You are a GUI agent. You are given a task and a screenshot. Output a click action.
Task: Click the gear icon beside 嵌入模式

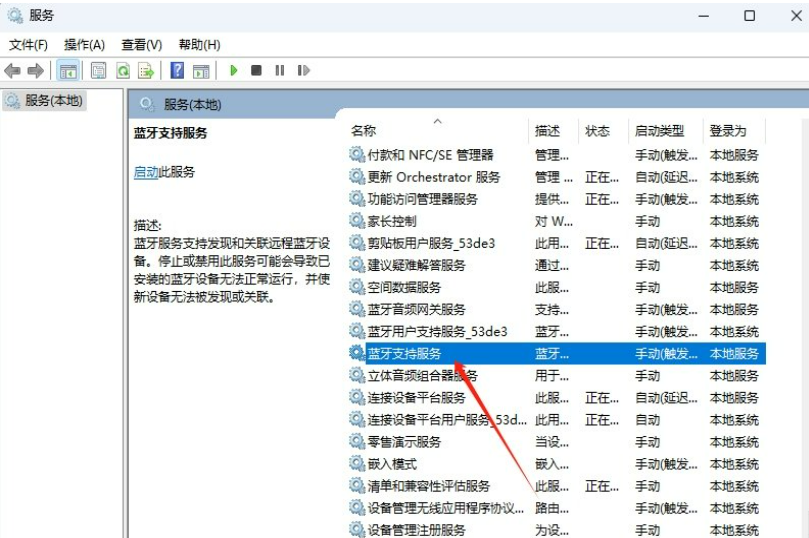(357, 463)
